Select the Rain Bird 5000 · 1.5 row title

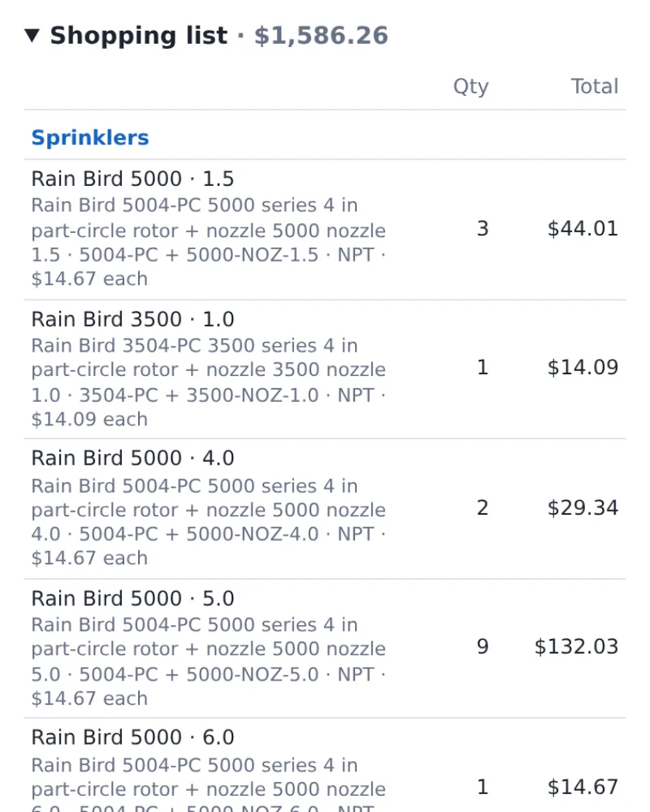tap(132, 179)
